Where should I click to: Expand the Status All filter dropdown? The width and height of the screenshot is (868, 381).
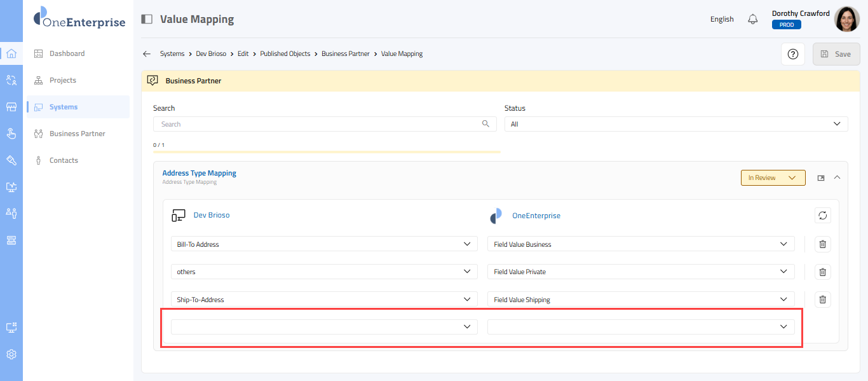click(675, 124)
